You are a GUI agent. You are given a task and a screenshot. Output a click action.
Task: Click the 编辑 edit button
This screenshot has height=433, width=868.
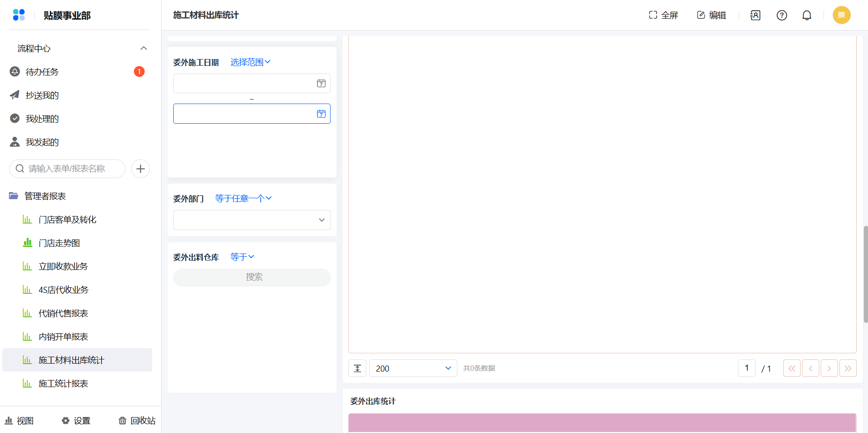pyautogui.click(x=711, y=15)
